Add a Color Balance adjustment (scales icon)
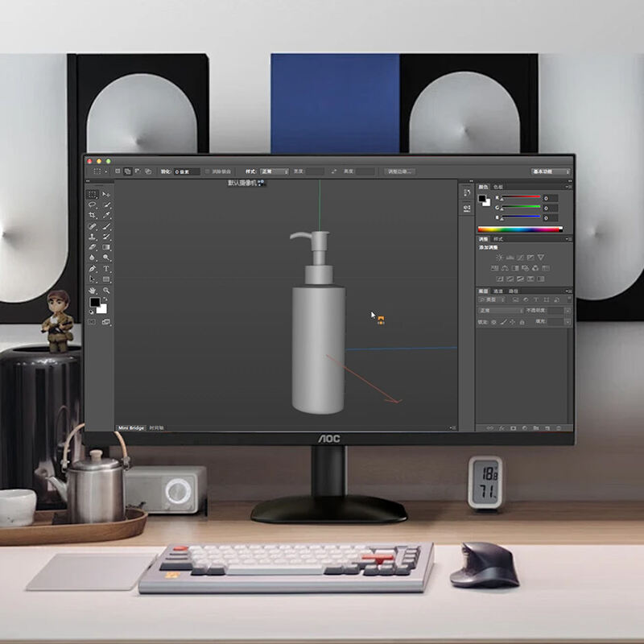The image size is (644, 644). [x=505, y=268]
